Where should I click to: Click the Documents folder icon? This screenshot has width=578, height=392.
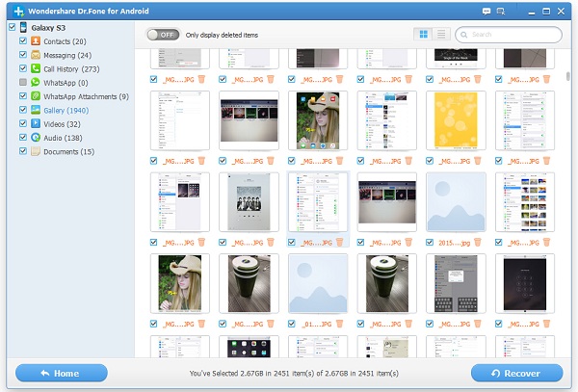(x=36, y=151)
